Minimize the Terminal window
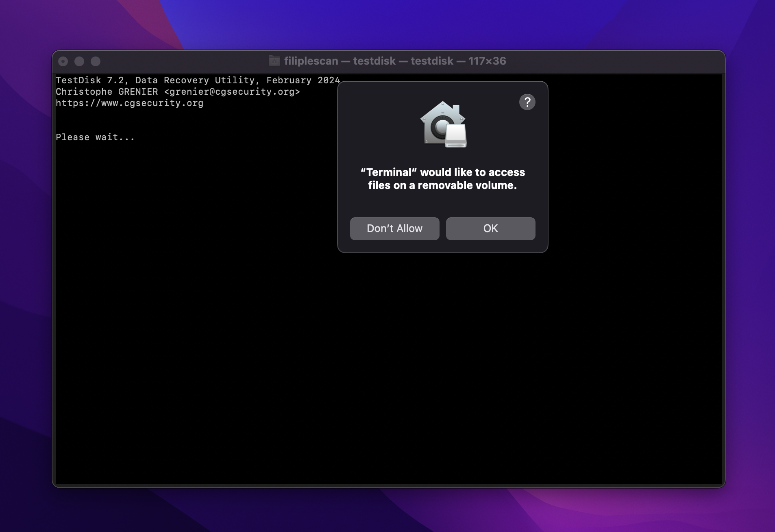The width and height of the screenshot is (775, 532). pyautogui.click(x=79, y=61)
